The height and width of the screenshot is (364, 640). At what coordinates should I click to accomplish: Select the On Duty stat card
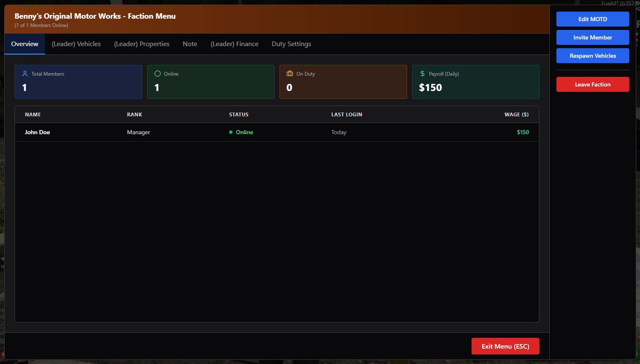(343, 82)
